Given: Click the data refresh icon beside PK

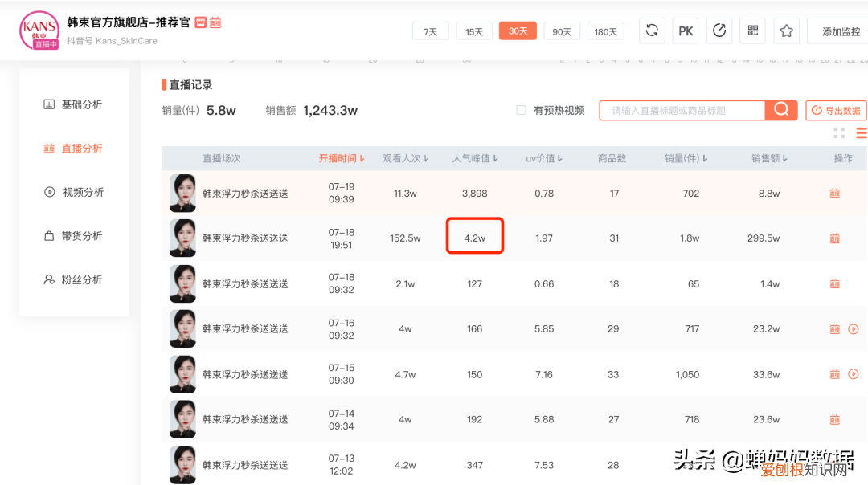Looking at the screenshot, I should pos(652,31).
